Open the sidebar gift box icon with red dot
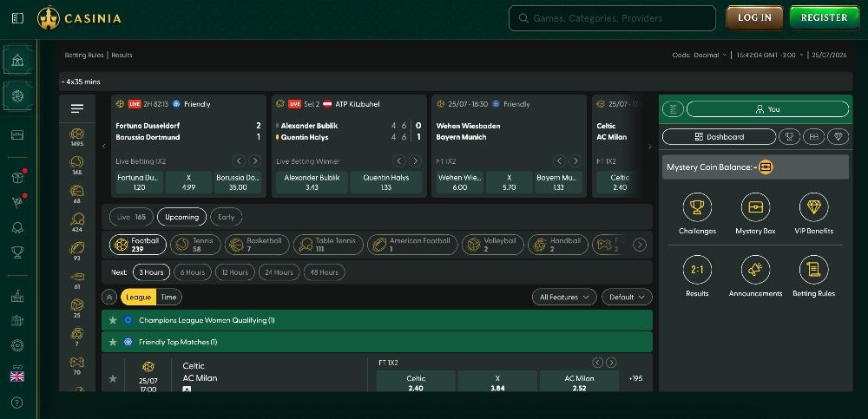 pyautogui.click(x=17, y=177)
